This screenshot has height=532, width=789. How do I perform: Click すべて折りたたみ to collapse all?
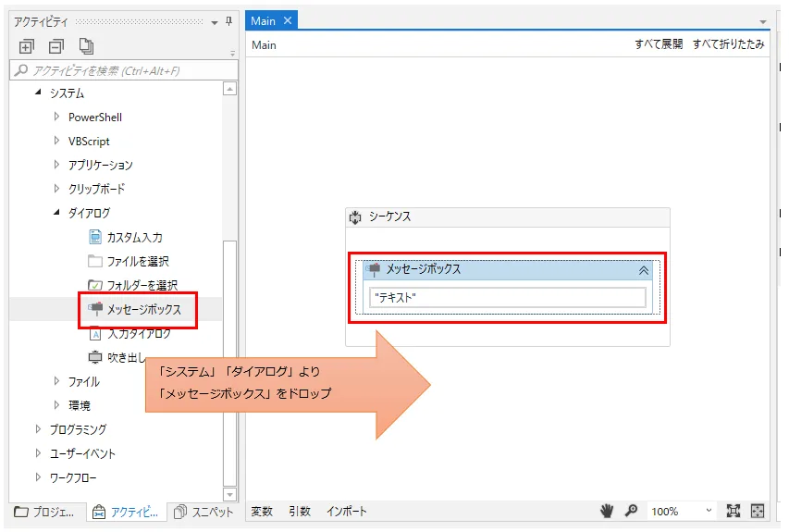(728, 44)
